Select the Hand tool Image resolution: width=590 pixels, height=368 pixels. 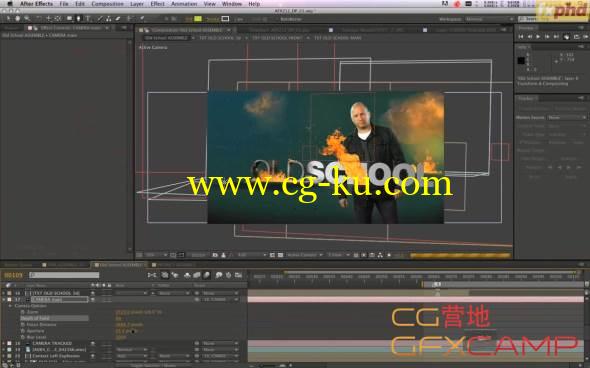tap(17, 18)
